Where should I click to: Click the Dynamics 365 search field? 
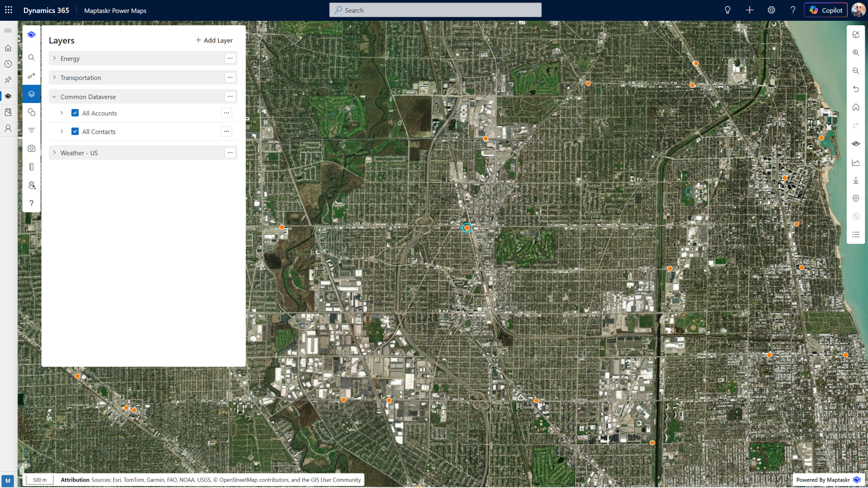435,10
